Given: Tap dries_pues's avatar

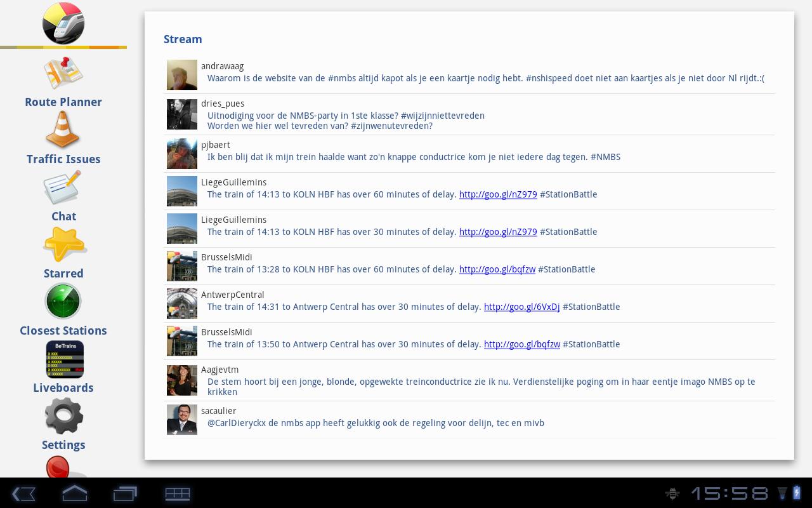Looking at the screenshot, I should coord(182,114).
